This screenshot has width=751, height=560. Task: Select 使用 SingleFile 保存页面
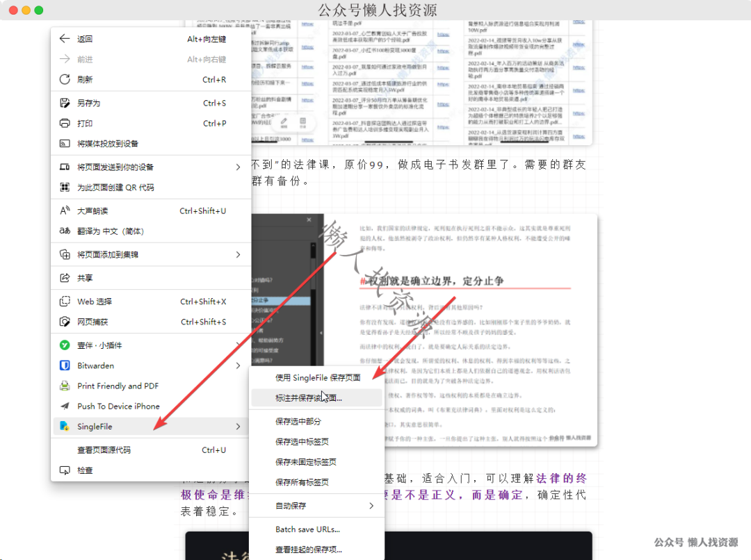pyautogui.click(x=316, y=378)
